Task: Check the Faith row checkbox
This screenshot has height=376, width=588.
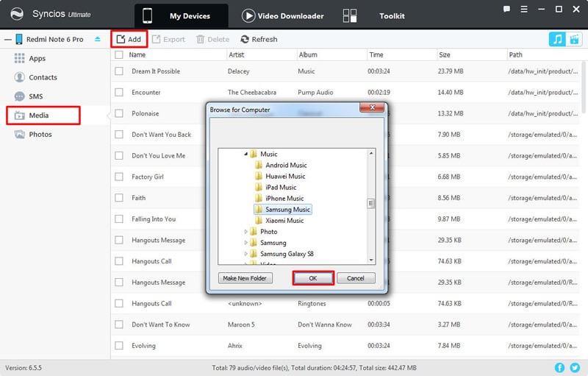Action: point(119,197)
